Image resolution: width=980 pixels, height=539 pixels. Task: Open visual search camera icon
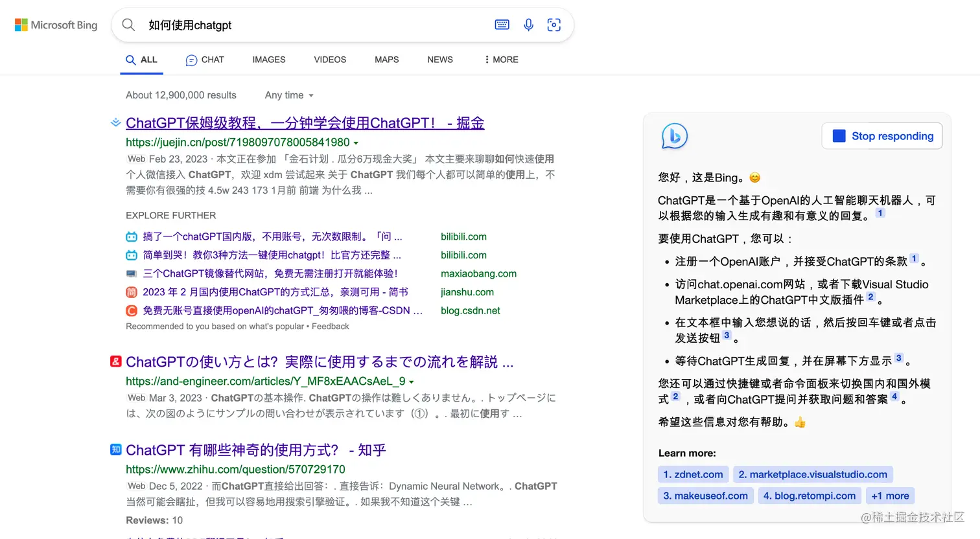tap(554, 25)
